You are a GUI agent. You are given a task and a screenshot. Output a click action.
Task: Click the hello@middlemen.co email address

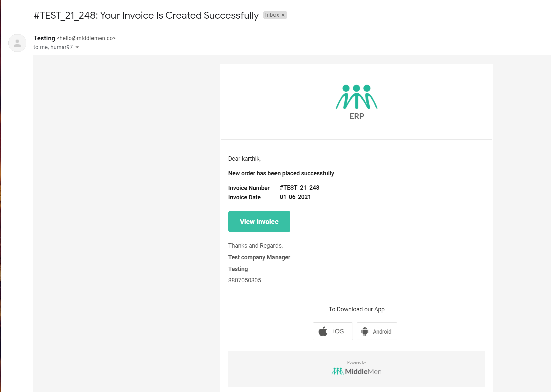coord(86,38)
